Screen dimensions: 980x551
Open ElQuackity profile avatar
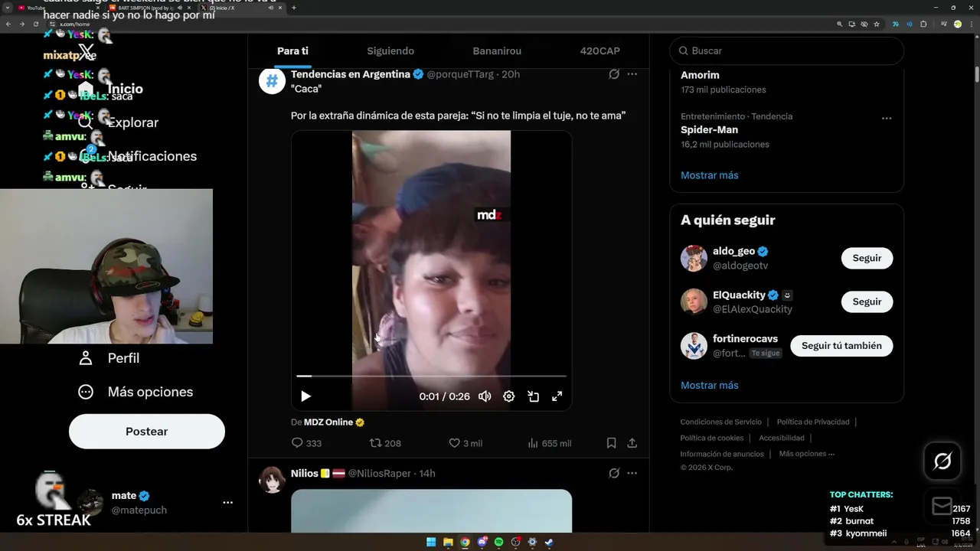pos(694,302)
